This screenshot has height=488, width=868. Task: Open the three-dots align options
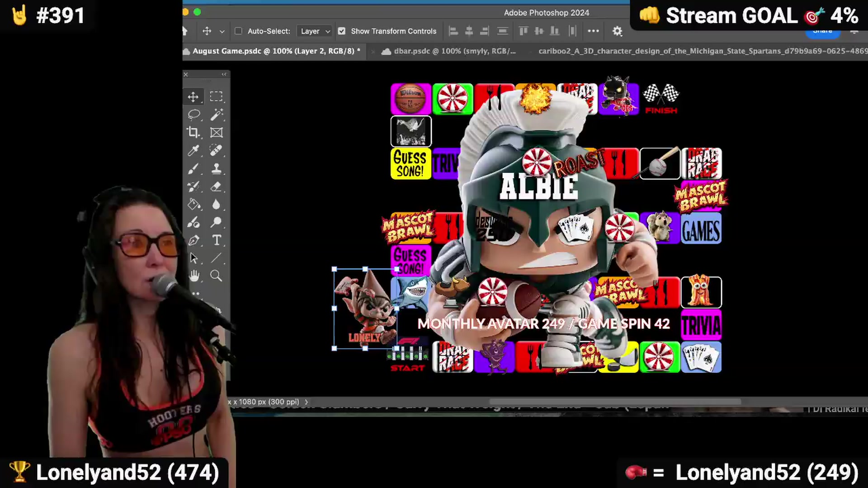click(x=593, y=31)
